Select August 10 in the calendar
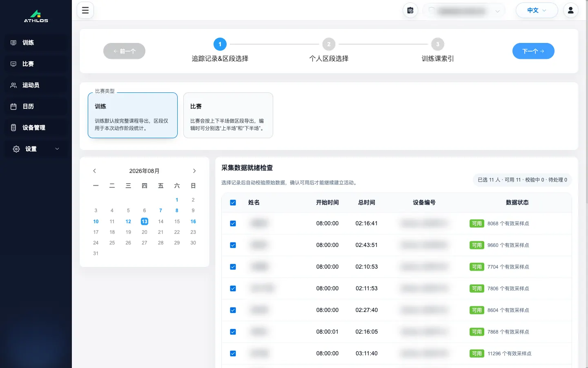588x368 pixels. point(96,222)
